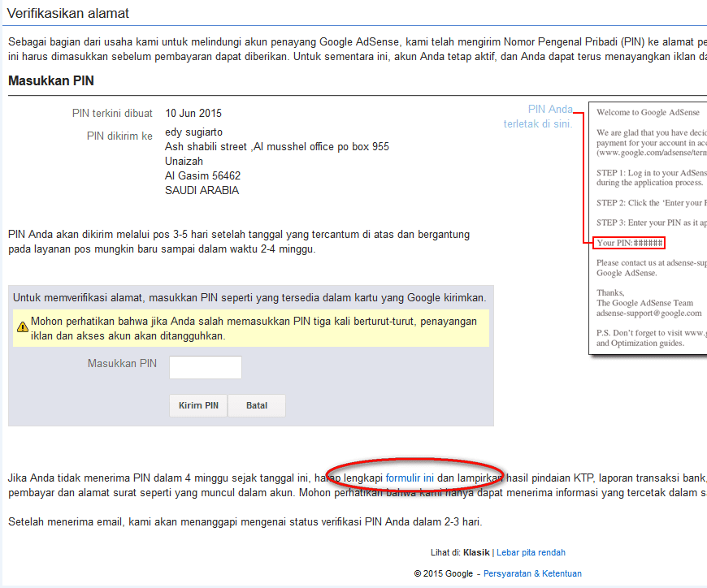
Task: Click the 'PIN dikirim ke' label
Action: point(119,136)
